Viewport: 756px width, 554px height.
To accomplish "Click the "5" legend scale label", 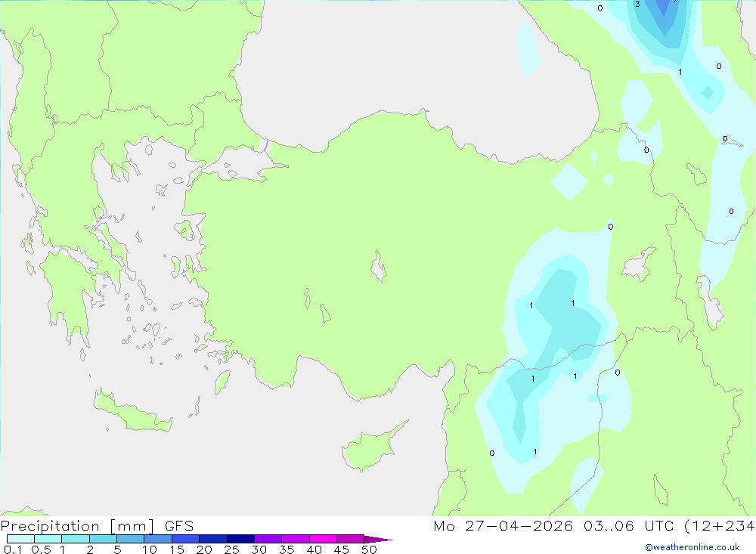I will (117, 549).
